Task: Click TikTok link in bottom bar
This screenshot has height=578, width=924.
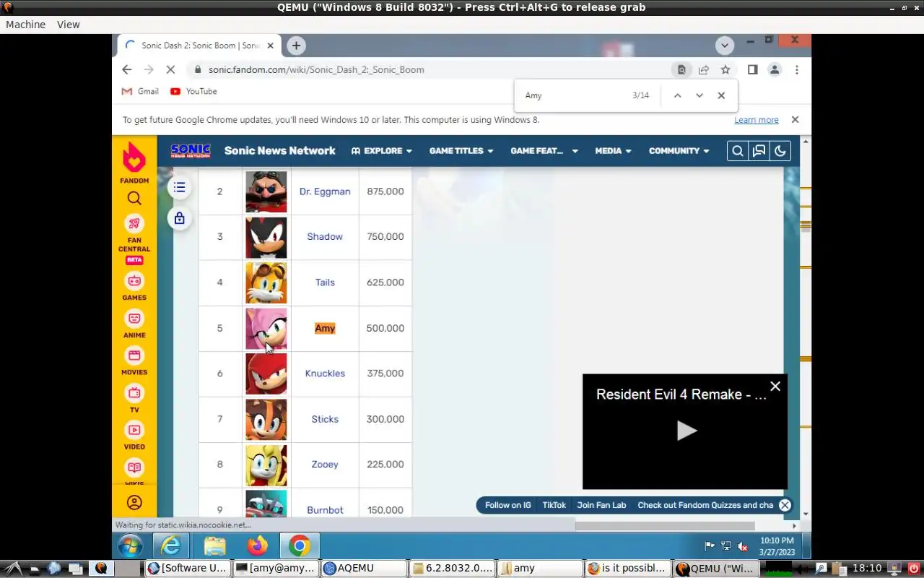Action: tap(554, 505)
